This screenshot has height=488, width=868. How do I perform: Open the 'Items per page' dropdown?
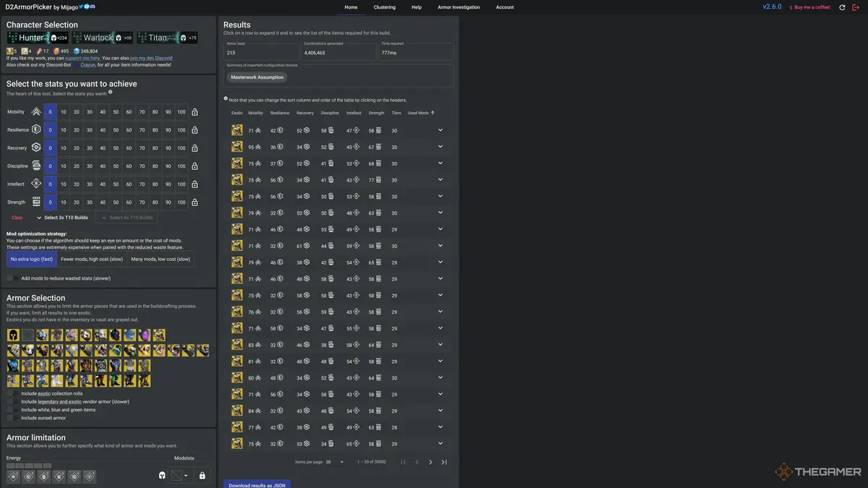click(x=335, y=462)
